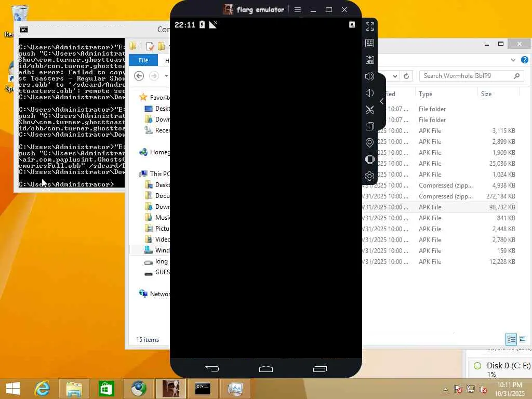532x399 pixels.
Task: Open Explorer help question icon
Action: click(525, 60)
